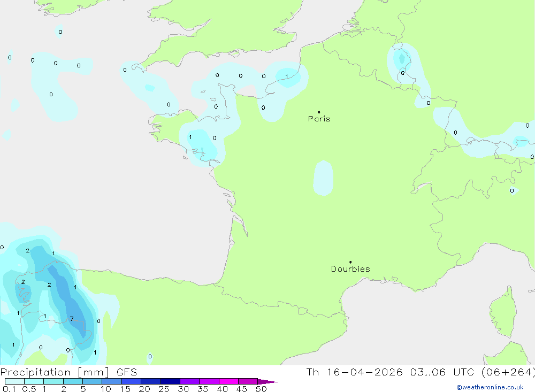Click the island of Corsica

click(x=502, y=311)
